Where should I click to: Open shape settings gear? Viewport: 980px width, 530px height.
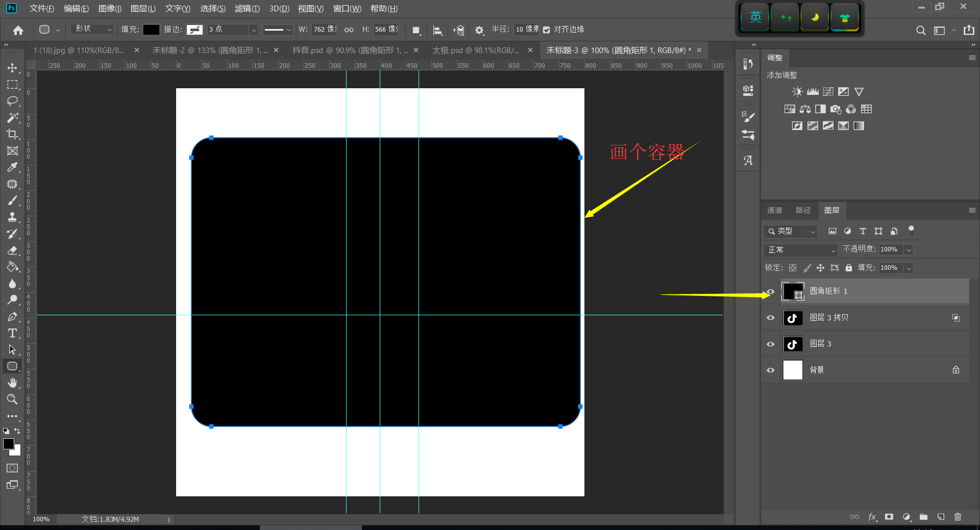(479, 30)
